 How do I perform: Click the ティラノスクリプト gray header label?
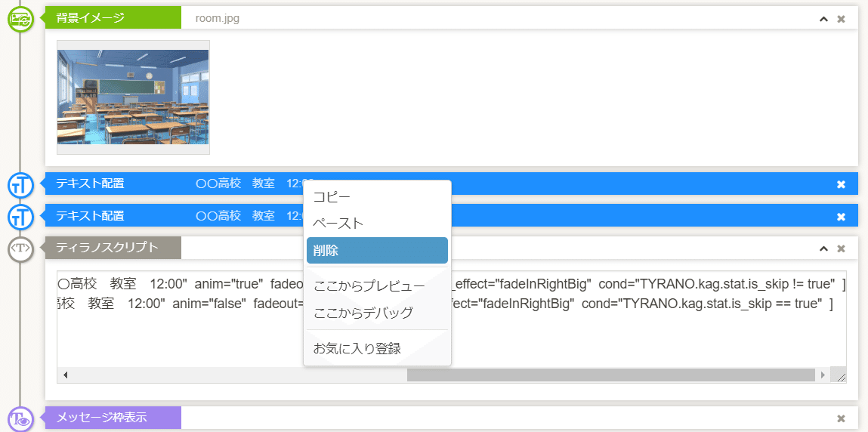pyautogui.click(x=113, y=248)
